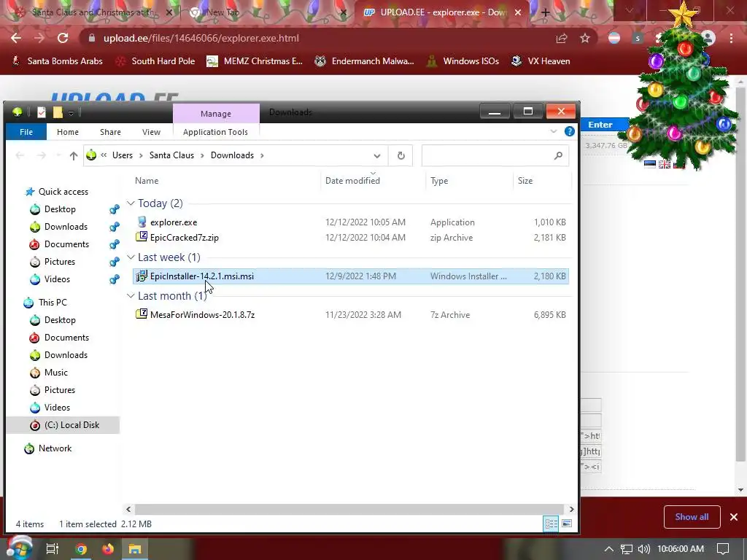Open pinned Pictures under Quick access
Screen dimensions: 747x560
coord(60,262)
